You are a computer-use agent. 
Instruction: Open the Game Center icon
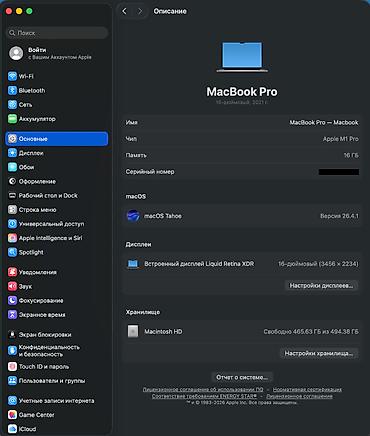pyautogui.click(x=12, y=415)
